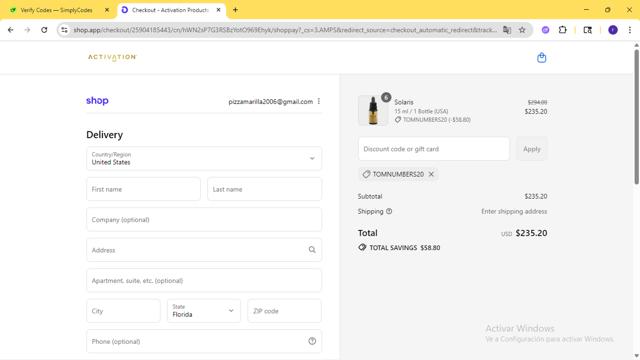Click the Discount code or gift card field
Screen dimensions: 640x360
tap(433, 149)
